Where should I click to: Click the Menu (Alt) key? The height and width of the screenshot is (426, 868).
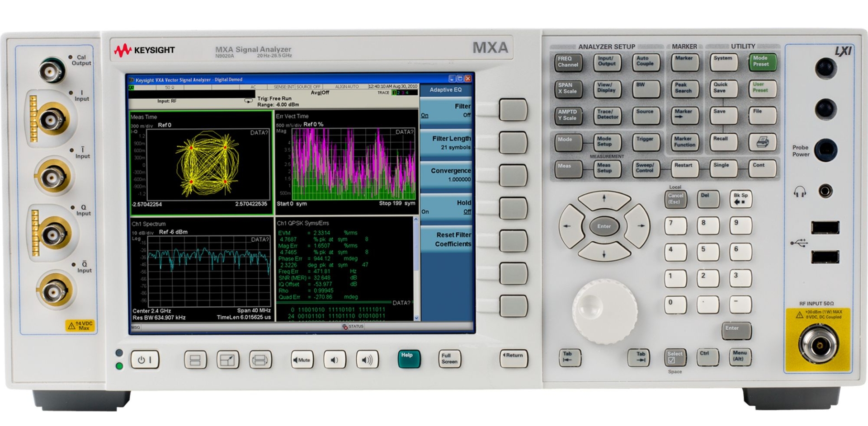740,357
